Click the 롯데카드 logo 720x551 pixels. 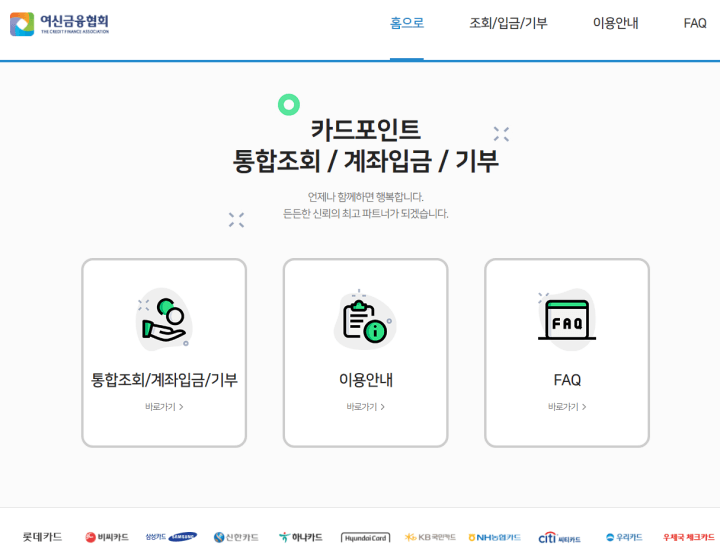tap(42, 537)
